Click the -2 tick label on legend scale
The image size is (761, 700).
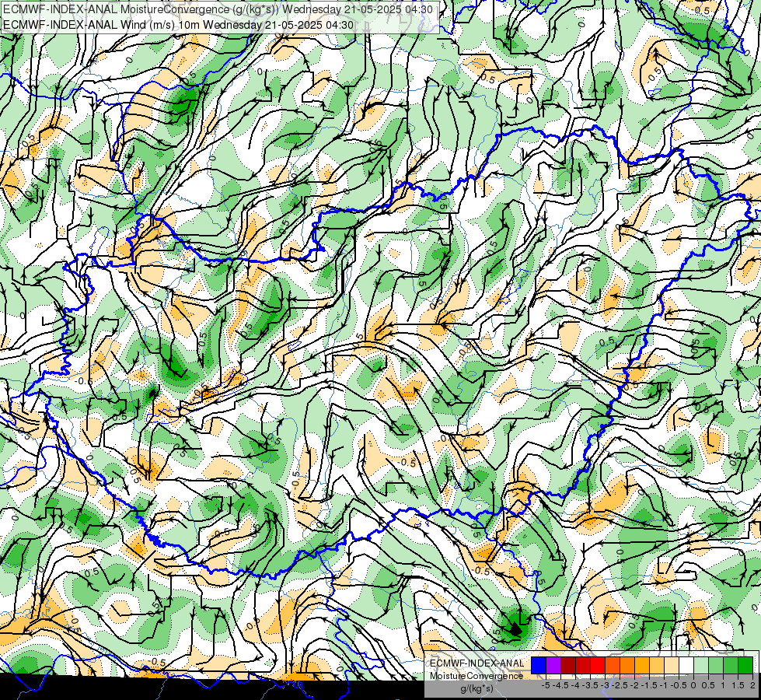click(x=635, y=685)
